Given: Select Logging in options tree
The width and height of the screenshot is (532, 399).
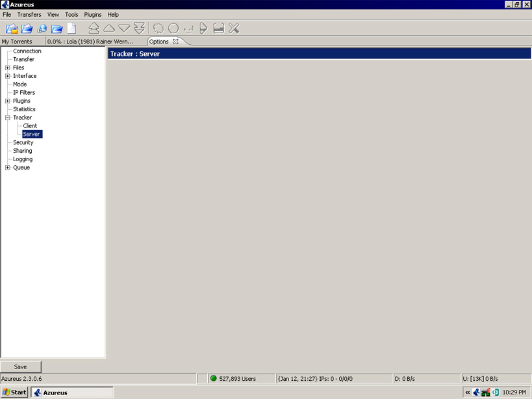Looking at the screenshot, I should coord(23,159).
